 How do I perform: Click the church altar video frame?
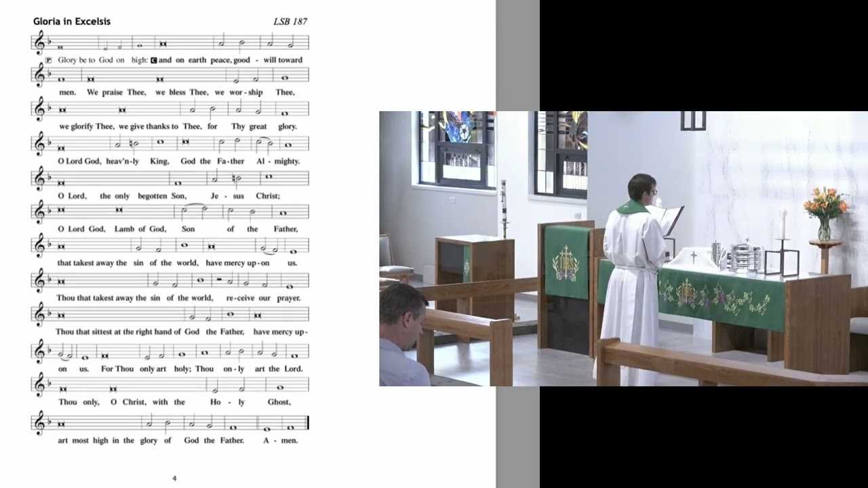623,249
